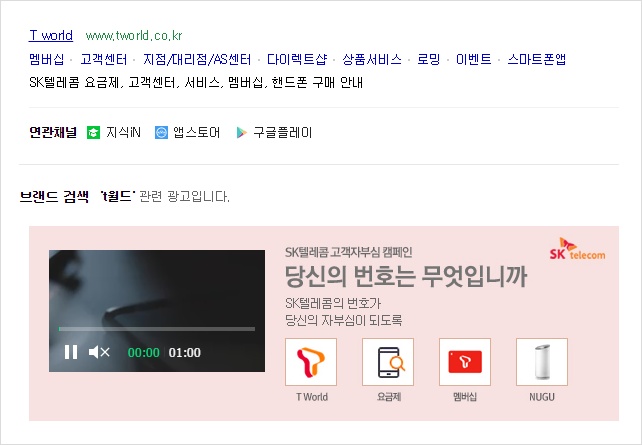This screenshot has width=642, height=445.
Task: Click the 지식iN green icon
Action: (x=93, y=133)
